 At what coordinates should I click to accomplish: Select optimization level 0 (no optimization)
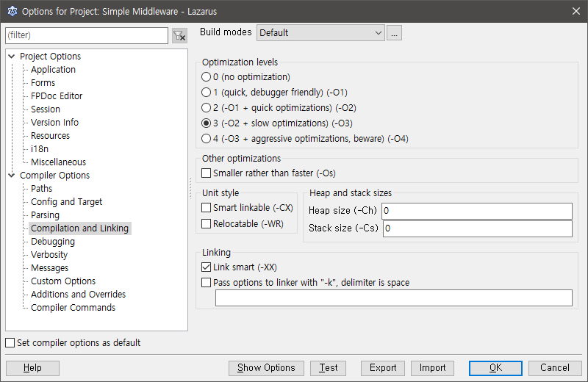[207, 76]
